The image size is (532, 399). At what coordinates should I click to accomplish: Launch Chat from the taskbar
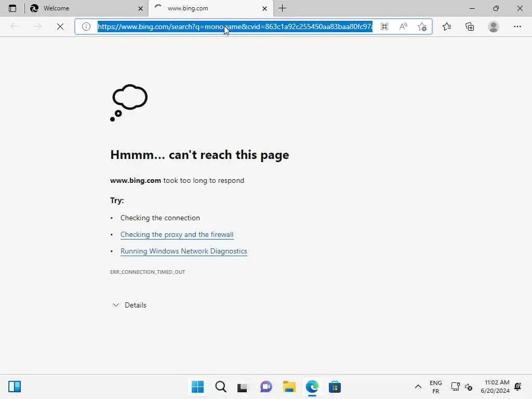[x=266, y=387]
